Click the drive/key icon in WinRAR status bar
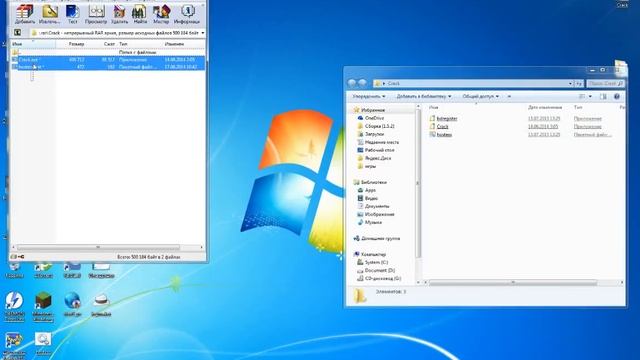640x360 pixels. (x=18, y=257)
